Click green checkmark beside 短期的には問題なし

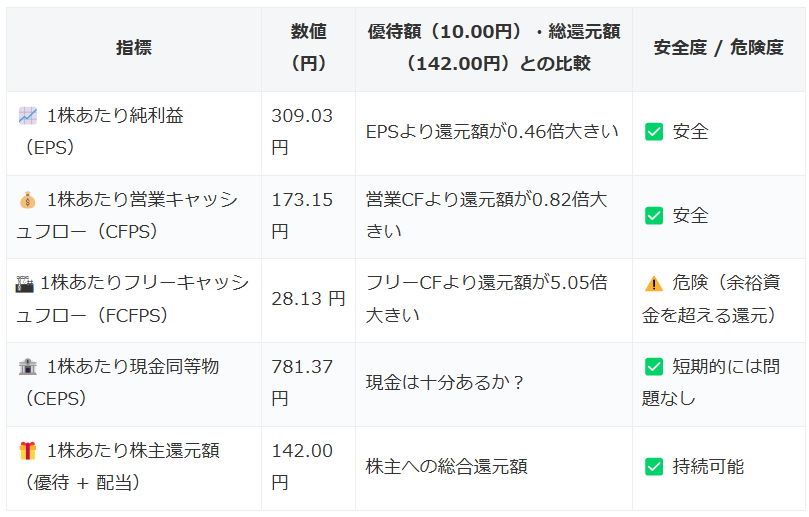(654, 367)
